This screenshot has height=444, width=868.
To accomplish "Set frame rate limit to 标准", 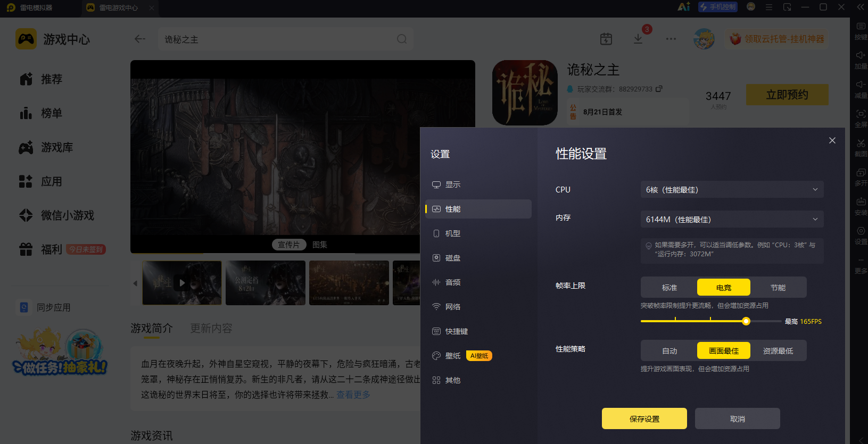I will pos(669,288).
